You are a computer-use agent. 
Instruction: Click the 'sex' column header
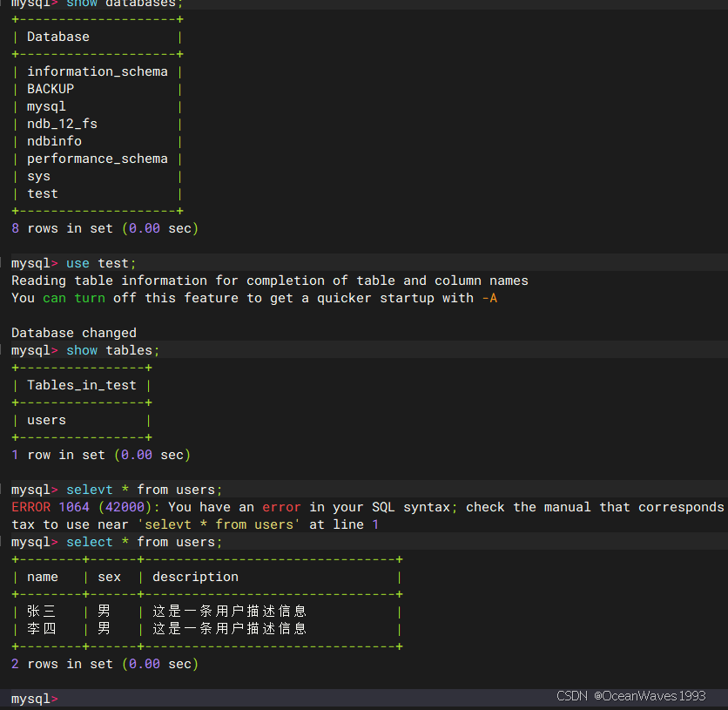(x=109, y=577)
